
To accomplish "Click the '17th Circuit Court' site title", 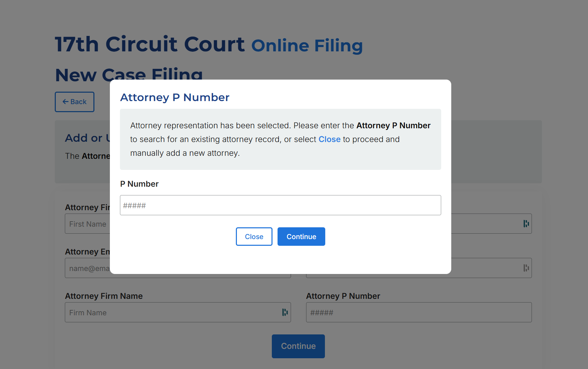I will pyautogui.click(x=150, y=44).
